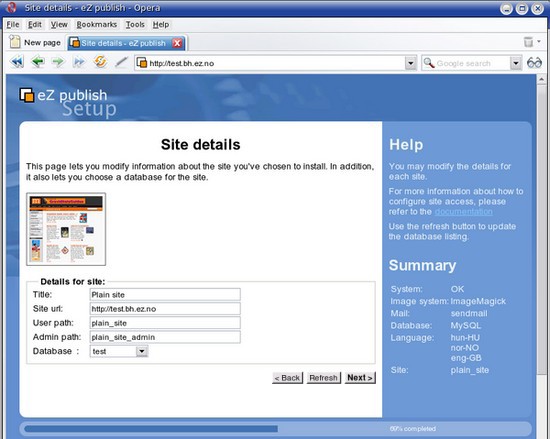
Task: Click the rewind navigation icon
Action: [x=17, y=62]
